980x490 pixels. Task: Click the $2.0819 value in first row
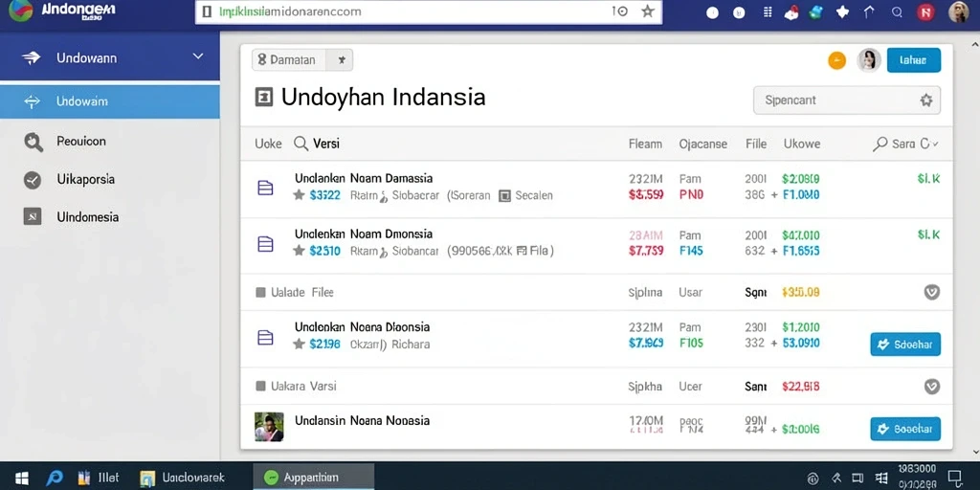(x=801, y=179)
